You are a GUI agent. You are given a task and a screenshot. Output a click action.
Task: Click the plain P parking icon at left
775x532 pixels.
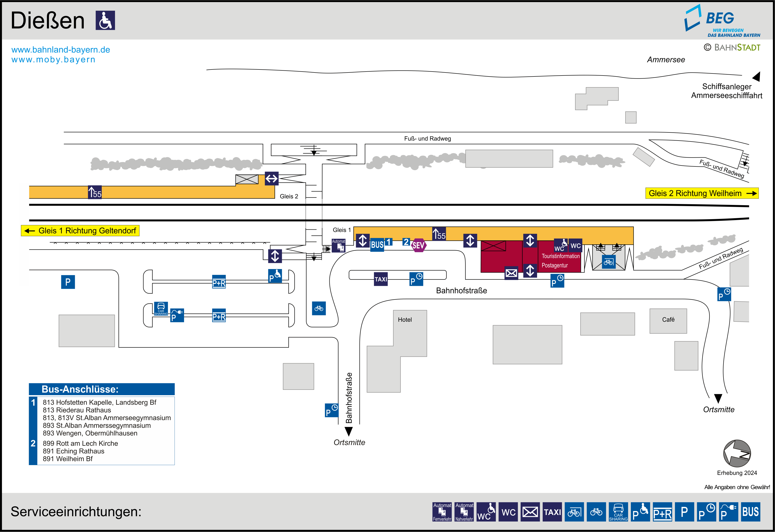68,282
